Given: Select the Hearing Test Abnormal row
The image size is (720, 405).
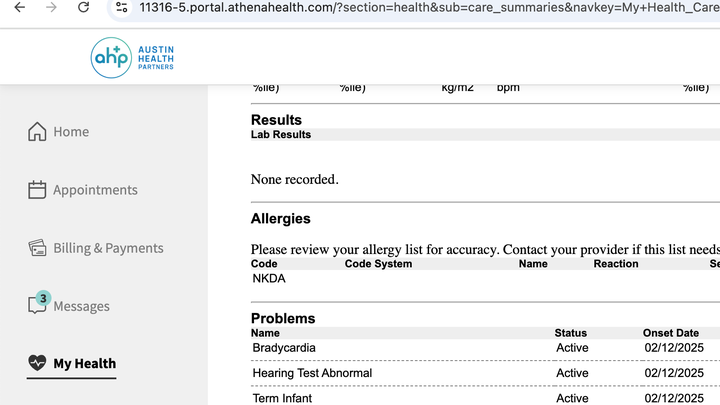Looking at the screenshot, I should tap(485, 373).
